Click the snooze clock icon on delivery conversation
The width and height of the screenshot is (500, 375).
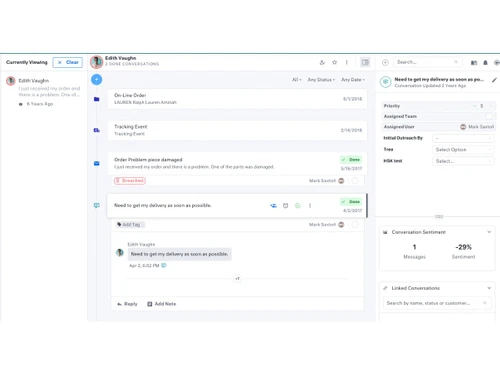285,206
